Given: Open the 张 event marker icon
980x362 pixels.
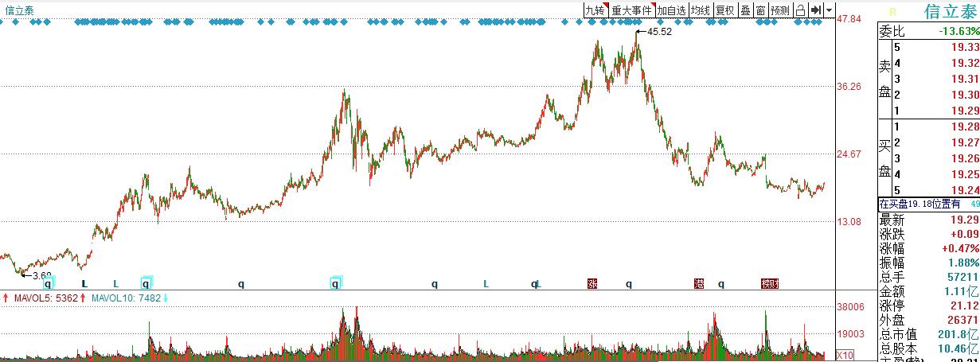Looking at the screenshot, I should pyautogui.click(x=592, y=283).
